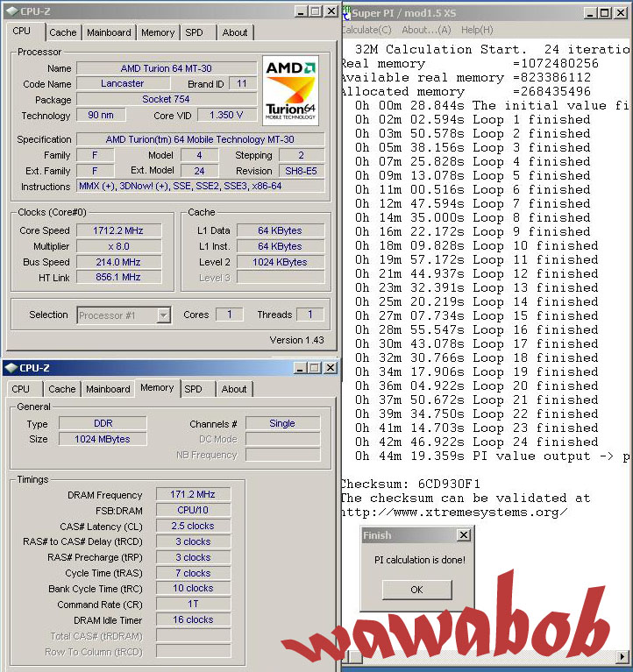The height and width of the screenshot is (672, 633).
Task: Select the SPD tab in the top CPU-Z window
Action: (195, 32)
